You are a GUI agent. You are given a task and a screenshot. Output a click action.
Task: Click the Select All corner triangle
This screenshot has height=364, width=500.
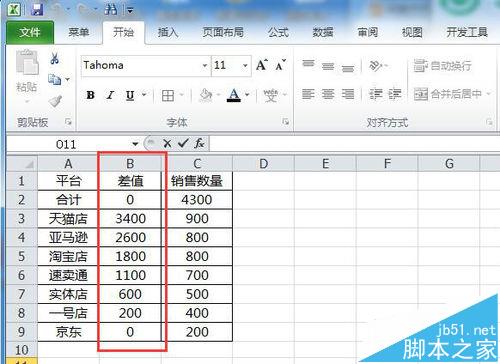point(23,163)
